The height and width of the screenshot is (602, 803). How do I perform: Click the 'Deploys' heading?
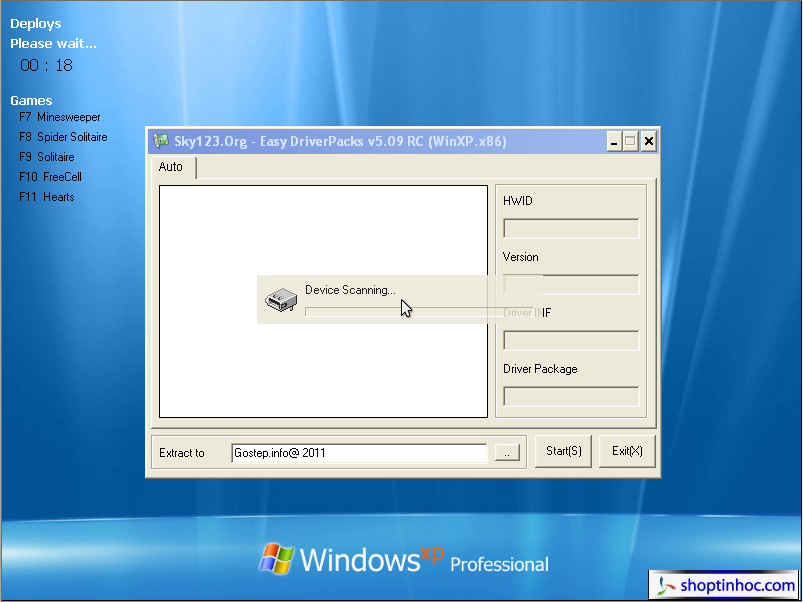click(x=36, y=24)
